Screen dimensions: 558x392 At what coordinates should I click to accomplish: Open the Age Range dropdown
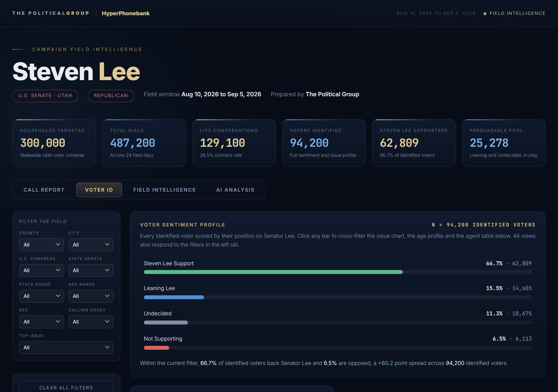(x=91, y=296)
